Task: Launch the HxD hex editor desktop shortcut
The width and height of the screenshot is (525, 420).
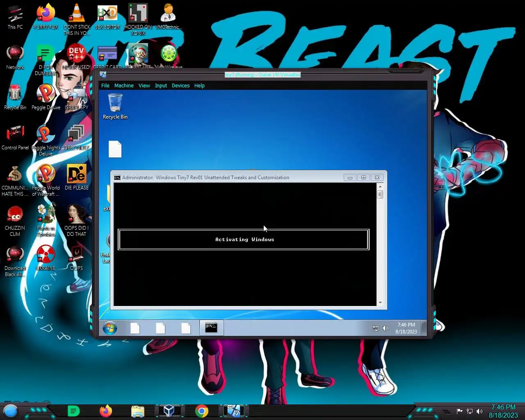Action: pyautogui.click(x=107, y=17)
